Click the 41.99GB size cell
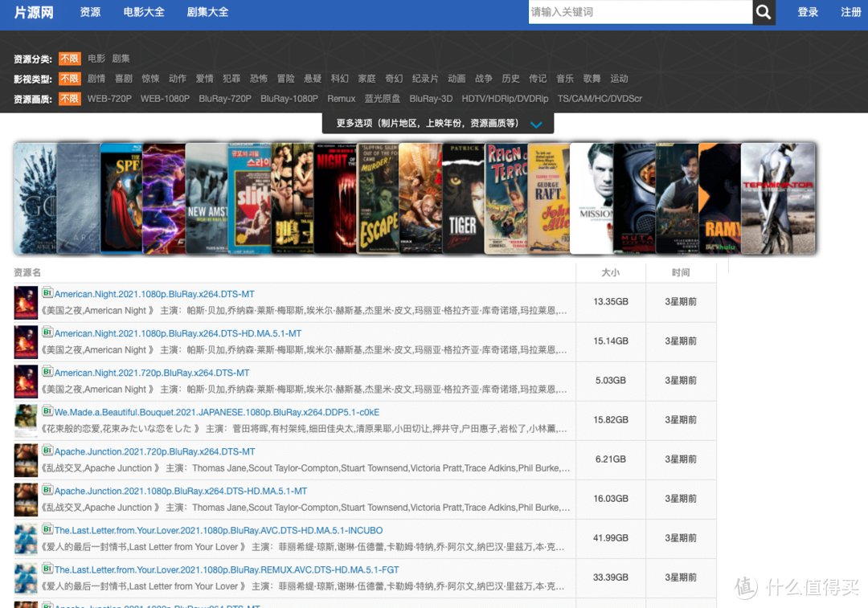868x608 pixels. [x=611, y=538]
